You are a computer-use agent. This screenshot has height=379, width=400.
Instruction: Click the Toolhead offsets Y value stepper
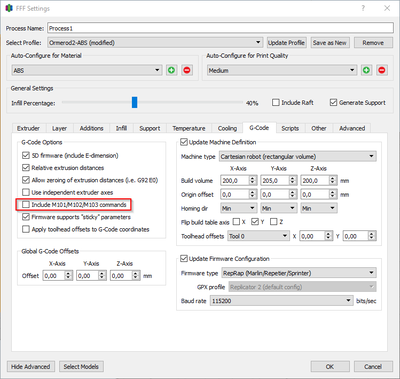tap(372, 236)
